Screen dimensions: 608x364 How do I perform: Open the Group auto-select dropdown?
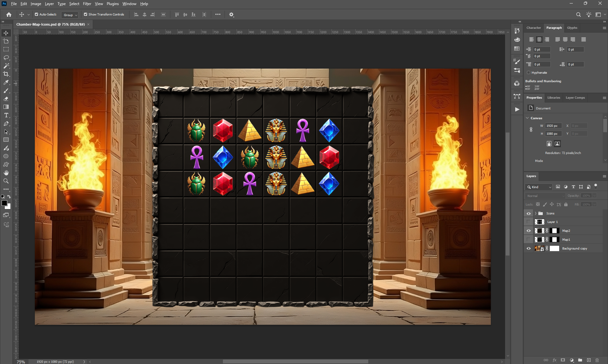(70, 15)
